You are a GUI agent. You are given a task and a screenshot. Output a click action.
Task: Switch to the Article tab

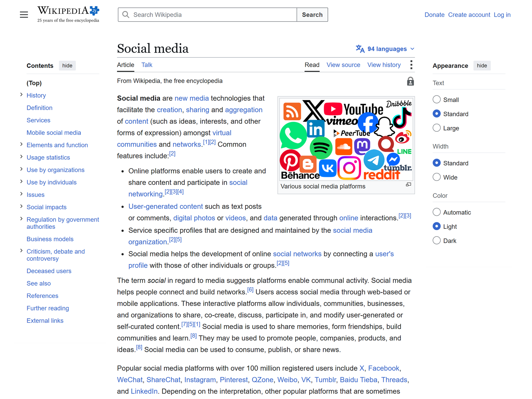126,65
